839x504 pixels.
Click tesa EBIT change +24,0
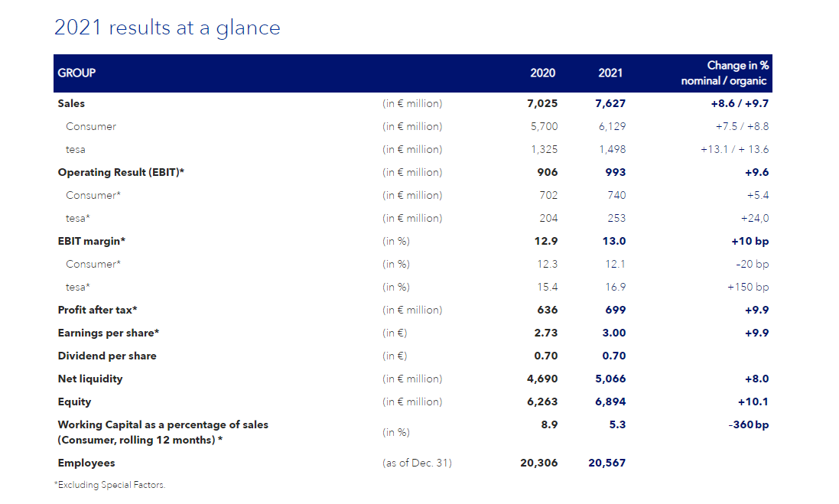coord(754,218)
